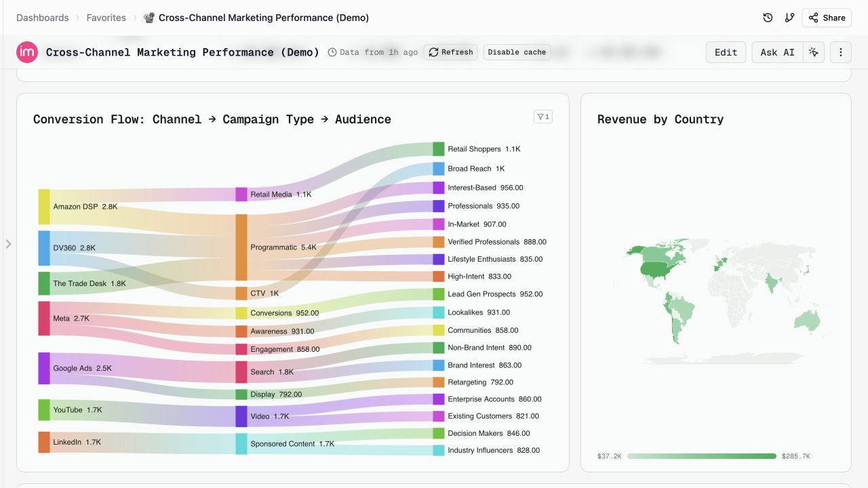Open the three-dot more options menu

[841, 52]
